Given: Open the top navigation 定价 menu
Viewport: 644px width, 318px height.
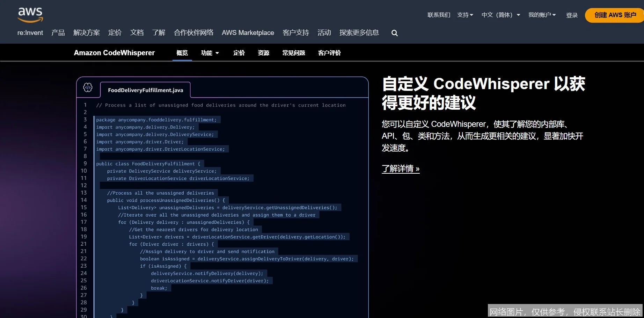Looking at the screenshot, I should (115, 33).
